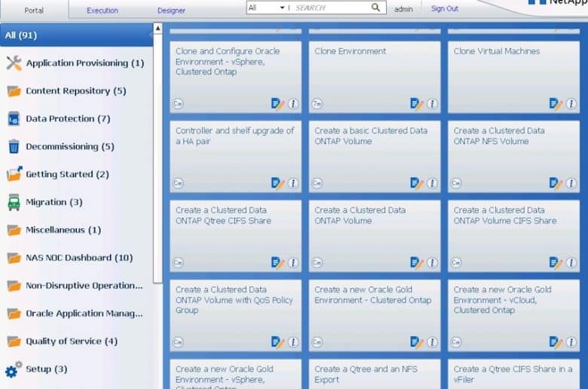Info icon on ONTAP Volume CIFS Share card
Viewport: 588px width, 389px height.
click(571, 262)
